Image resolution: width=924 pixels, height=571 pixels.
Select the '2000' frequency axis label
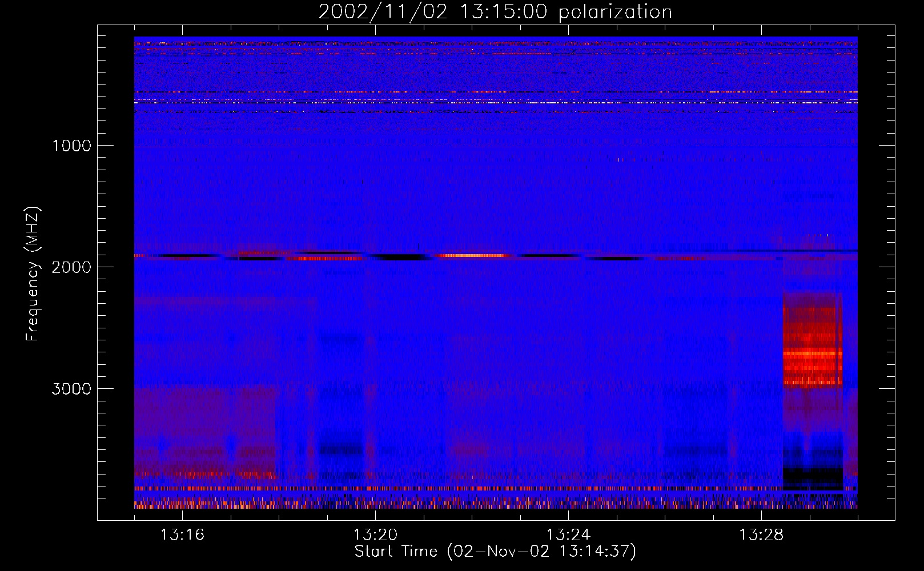coord(71,267)
